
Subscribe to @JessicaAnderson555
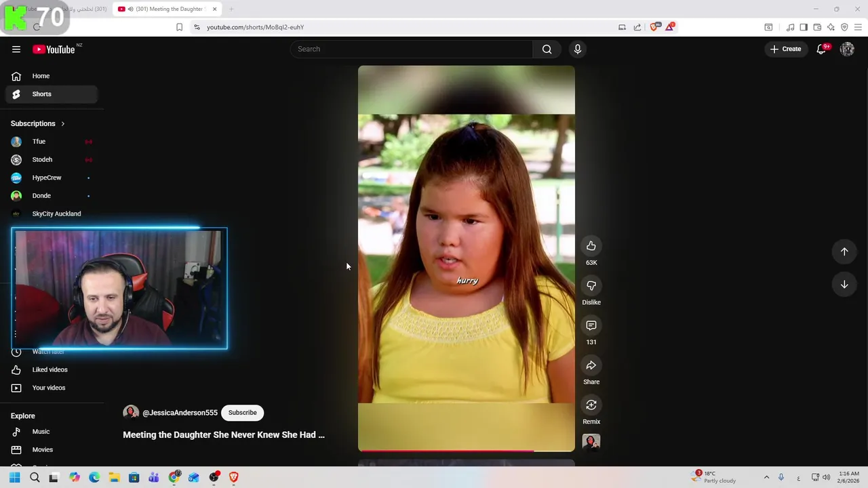coord(242,413)
